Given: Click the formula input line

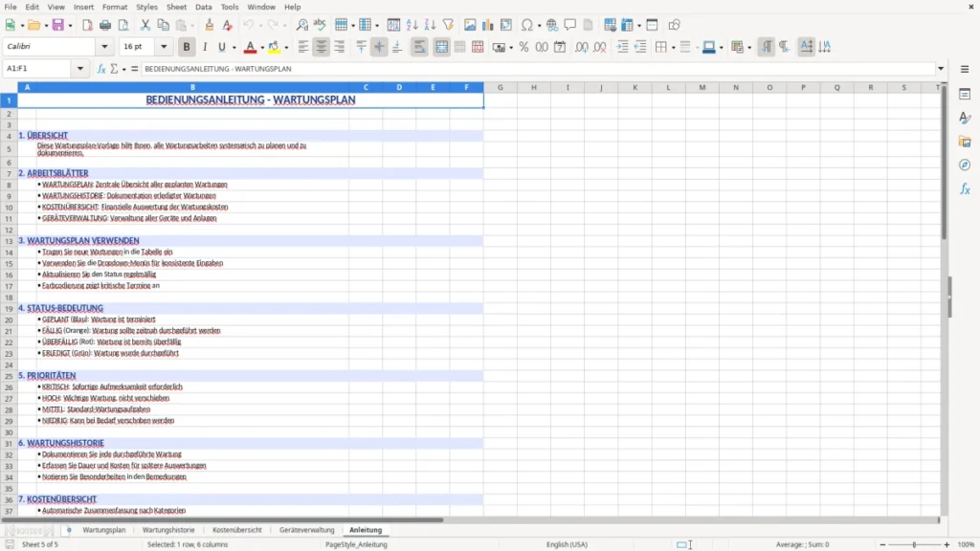Looking at the screenshot, I should (x=538, y=69).
